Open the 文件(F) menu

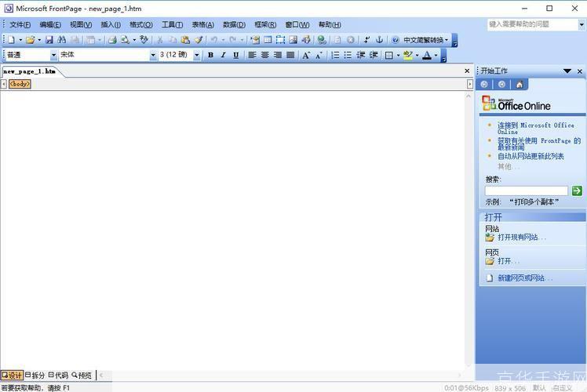coord(20,24)
